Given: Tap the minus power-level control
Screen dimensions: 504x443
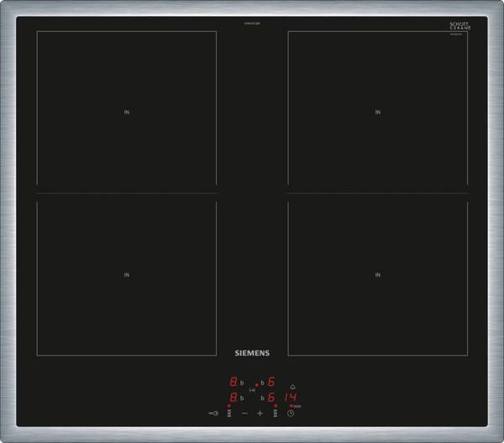Looking at the screenshot, I should (244, 413).
